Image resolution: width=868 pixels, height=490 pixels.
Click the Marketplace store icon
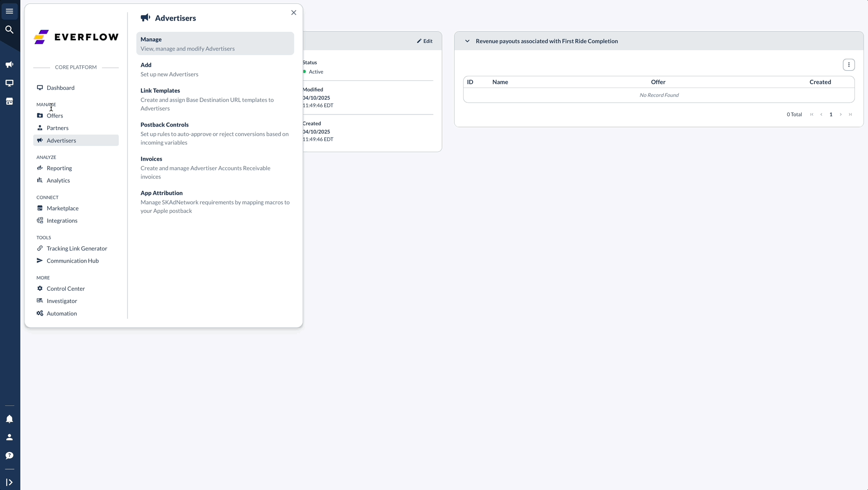[x=40, y=208]
